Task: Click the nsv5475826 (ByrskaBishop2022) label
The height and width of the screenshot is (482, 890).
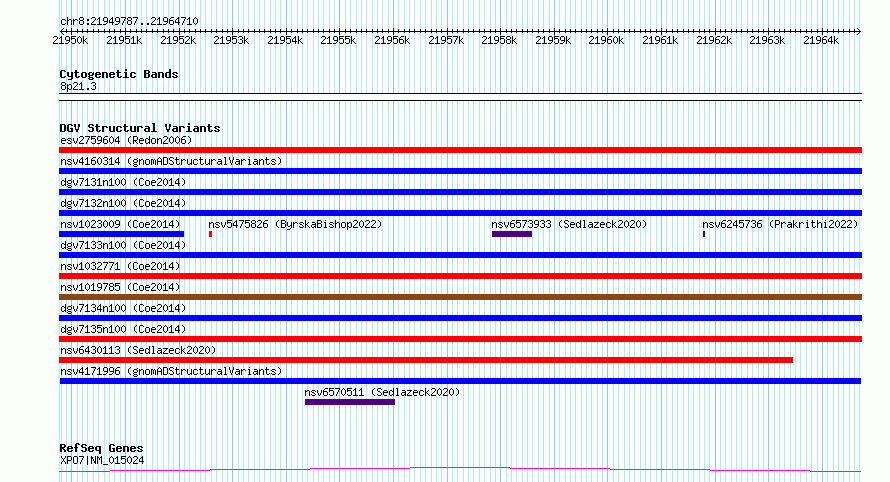Action: point(295,224)
